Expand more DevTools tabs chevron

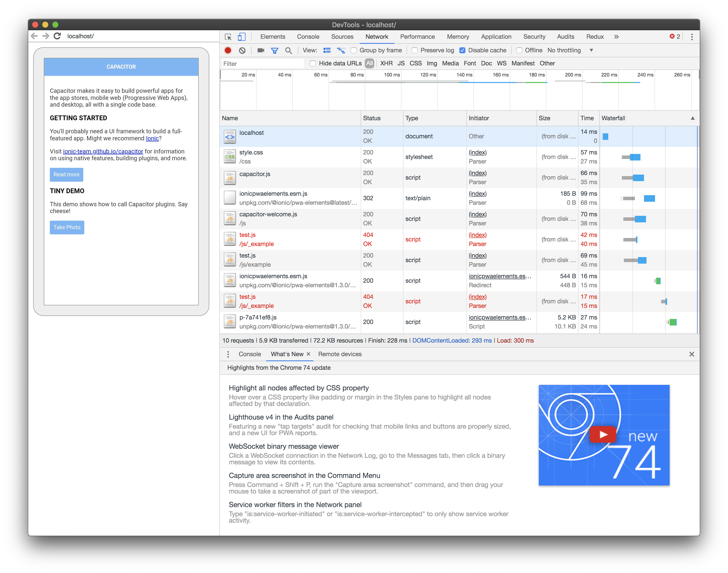point(616,37)
